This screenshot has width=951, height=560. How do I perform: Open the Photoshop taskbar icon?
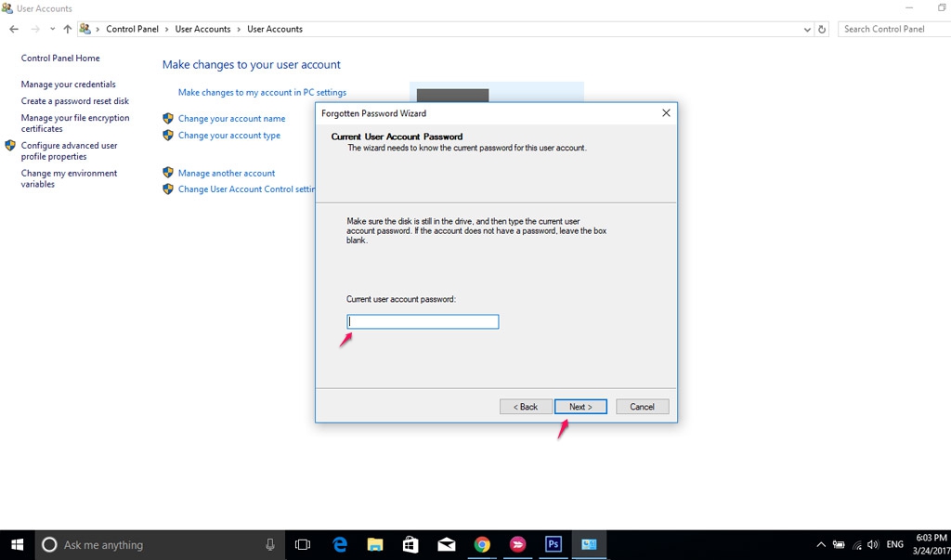pos(554,544)
